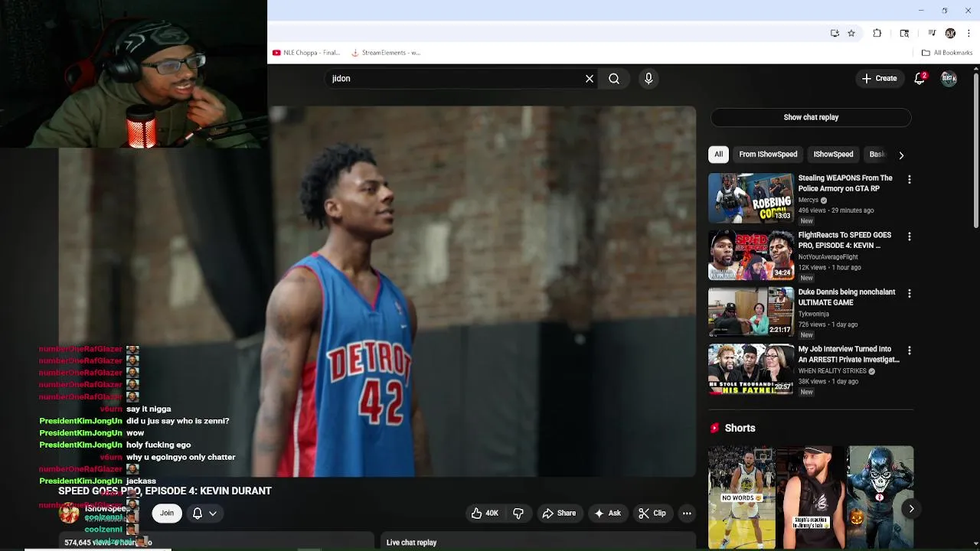Open the middle Steph's reaction short
Viewport: 980px width, 551px height.
click(811, 497)
